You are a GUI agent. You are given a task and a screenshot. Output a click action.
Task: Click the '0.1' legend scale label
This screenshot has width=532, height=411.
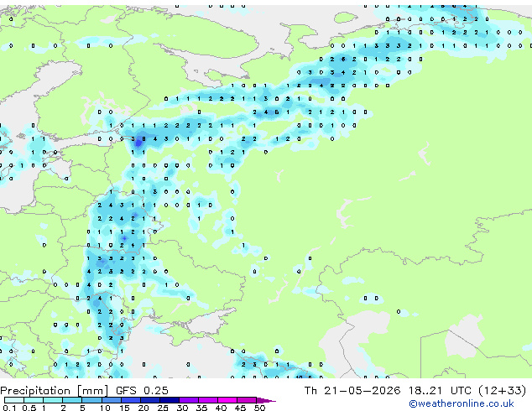[x=9, y=408]
